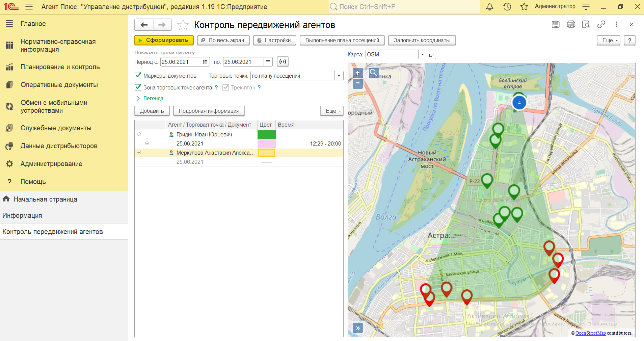The height and width of the screenshot is (341, 644).
Task: Expand the map side panel arrows
Action: 358,328
